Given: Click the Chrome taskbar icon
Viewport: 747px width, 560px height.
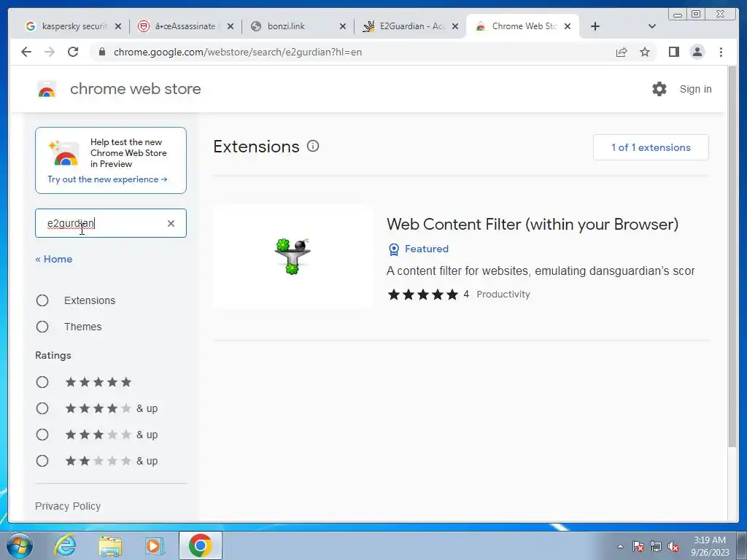Looking at the screenshot, I should (x=201, y=545).
